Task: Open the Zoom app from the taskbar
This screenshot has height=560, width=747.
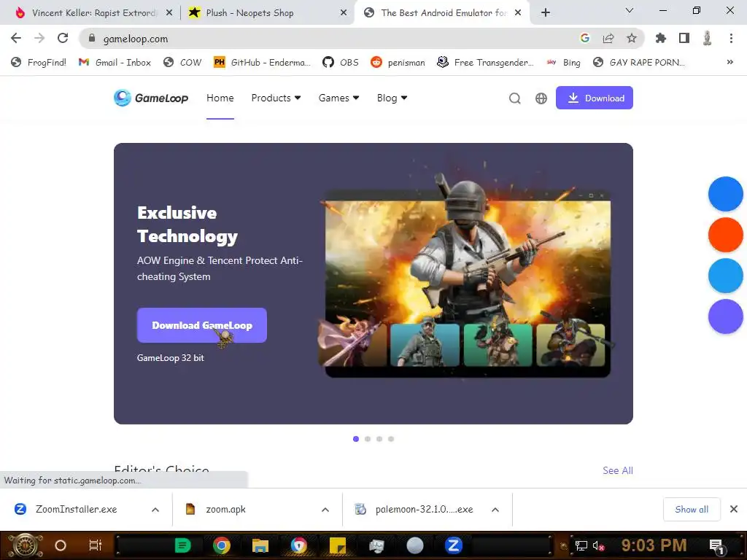Action: click(454, 545)
